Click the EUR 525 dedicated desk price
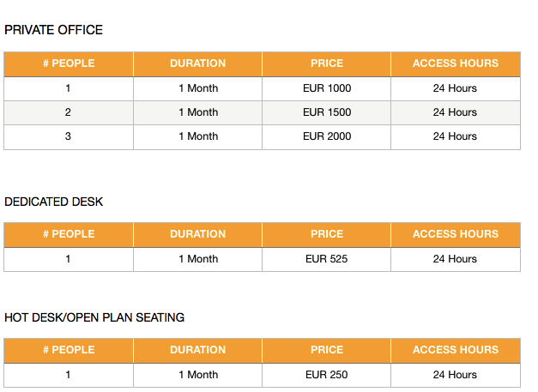The width and height of the screenshot is (538, 392). (327, 259)
